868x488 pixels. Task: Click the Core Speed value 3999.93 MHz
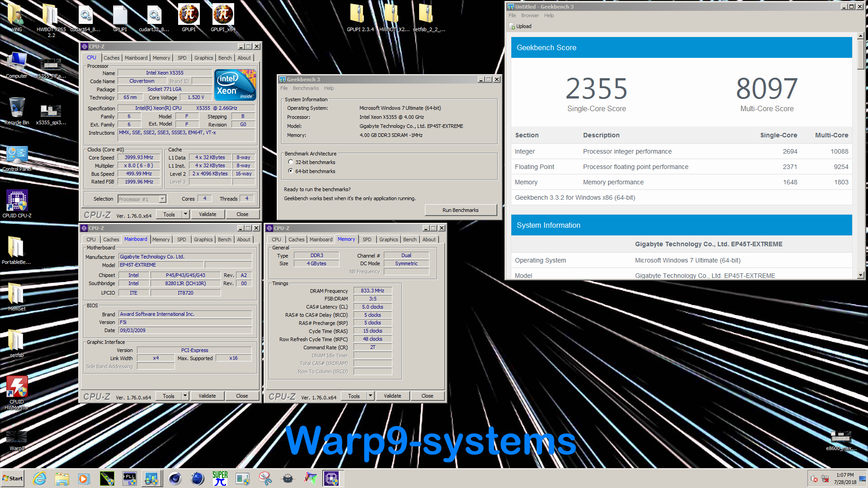[139, 157]
